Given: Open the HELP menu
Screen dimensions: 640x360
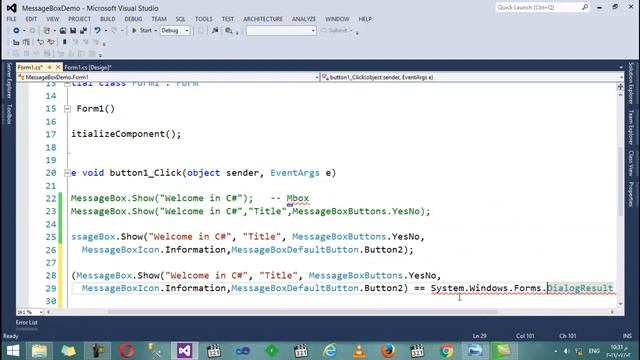Looking at the screenshot, I should (365, 19).
